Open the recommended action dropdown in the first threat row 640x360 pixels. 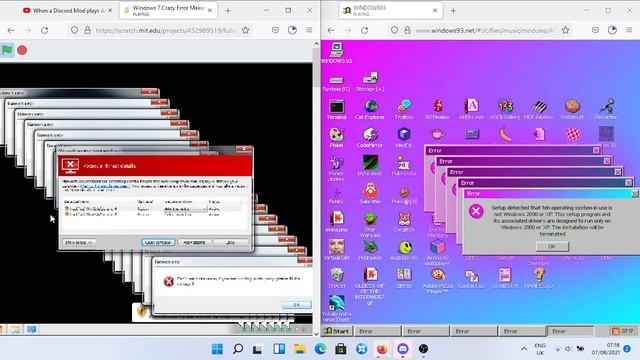coord(185,209)
